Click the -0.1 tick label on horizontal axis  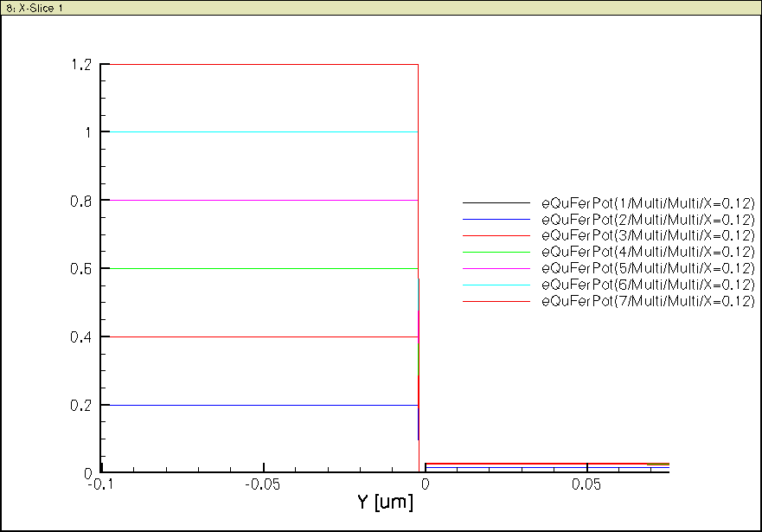pos(99,485)
